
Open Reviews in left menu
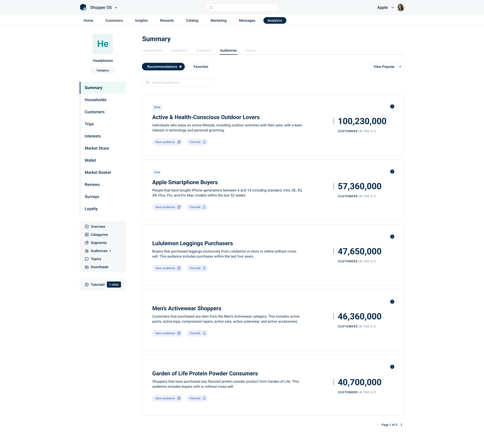[103, 185]
